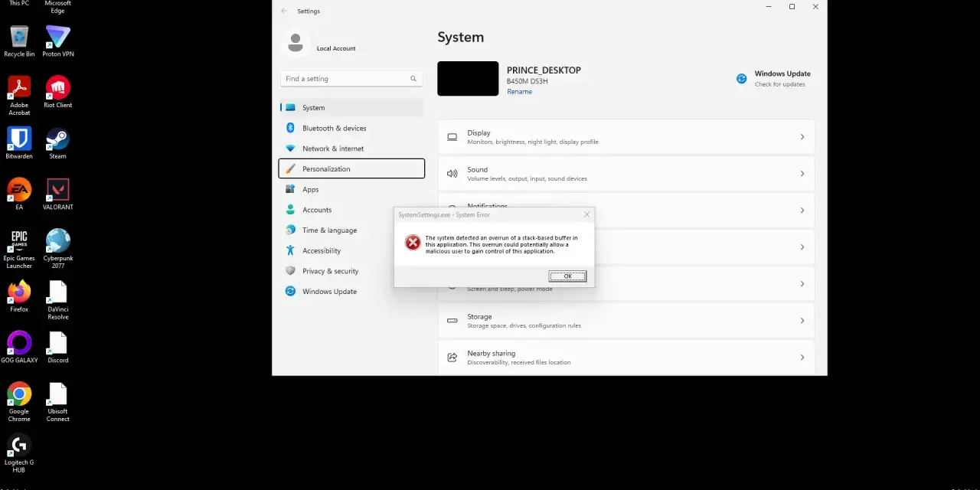
Task: Open System in Settings sidebar
Action: pyautogui.click(x=351, y=108)
